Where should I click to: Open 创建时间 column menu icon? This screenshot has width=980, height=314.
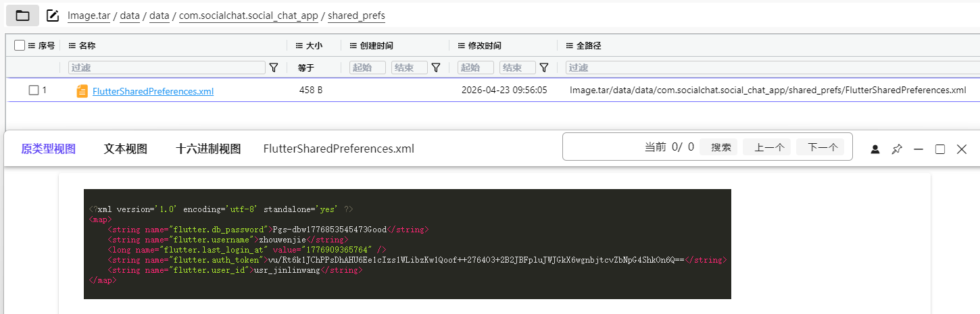(x=353, y=46)
